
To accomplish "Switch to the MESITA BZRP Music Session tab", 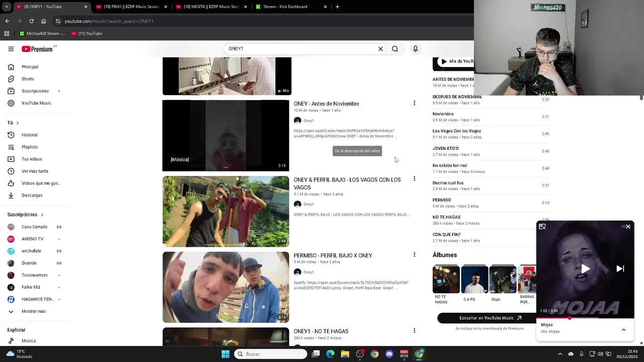I will [x=211, y=7].
